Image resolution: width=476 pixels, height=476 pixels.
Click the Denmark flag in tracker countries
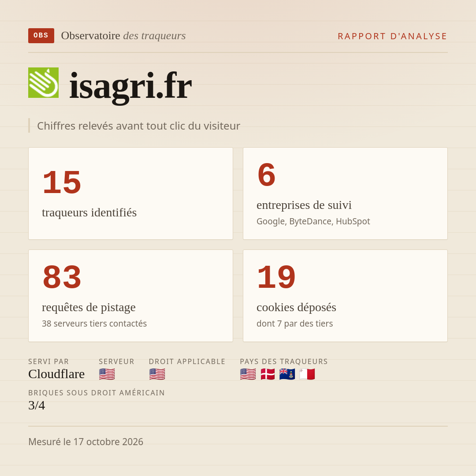[x=268, y=374]
